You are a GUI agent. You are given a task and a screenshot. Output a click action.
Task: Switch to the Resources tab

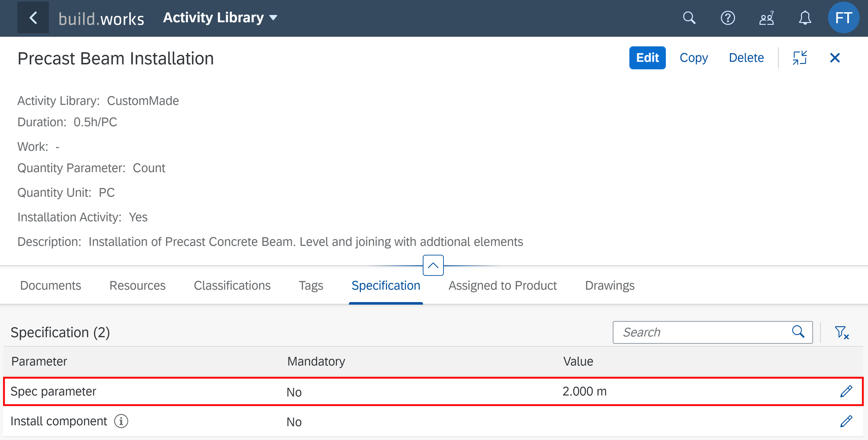pos(138,286)
